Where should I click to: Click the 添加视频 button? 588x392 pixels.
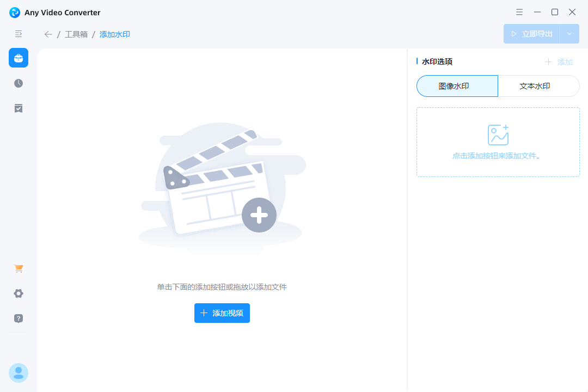tap(222, 313)
